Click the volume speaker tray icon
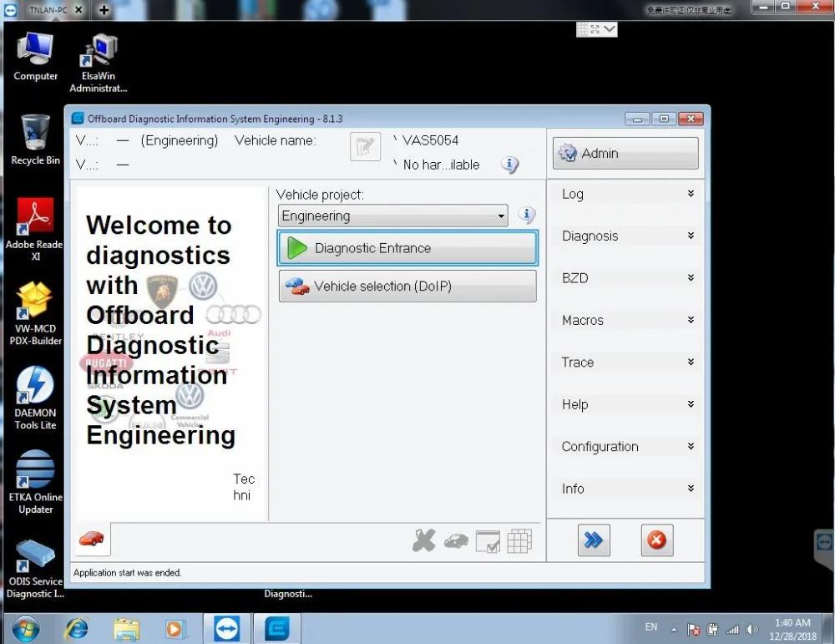 tap(752, 630)
